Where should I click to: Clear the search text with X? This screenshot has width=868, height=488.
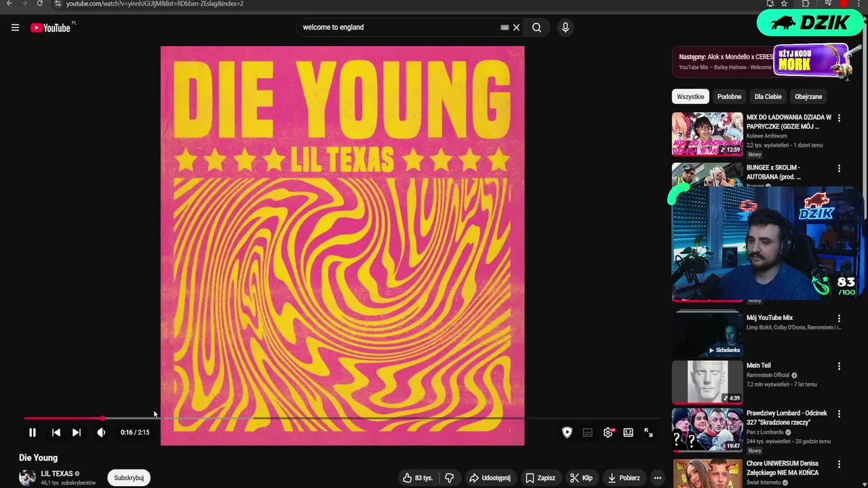pyautogui.click(x=516, y=28)
